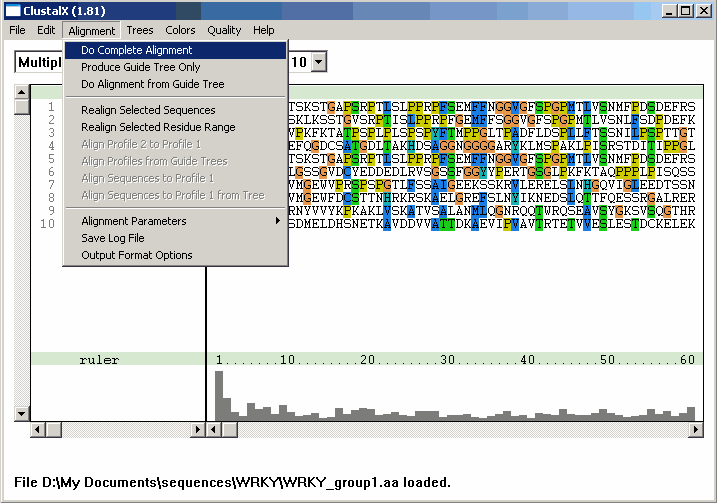Screen dimensions: 717x503
Task: Select sequence row number 8
Action: click(x=51, y=198)
